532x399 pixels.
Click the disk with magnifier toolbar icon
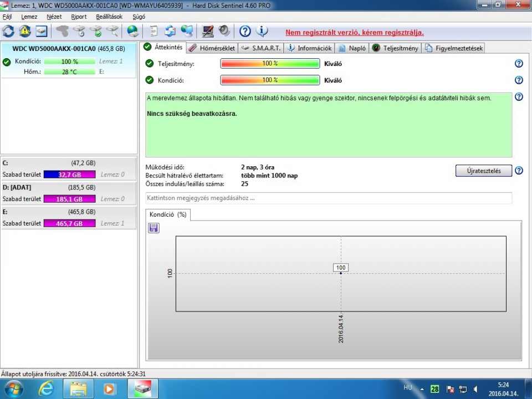(112, 31)
